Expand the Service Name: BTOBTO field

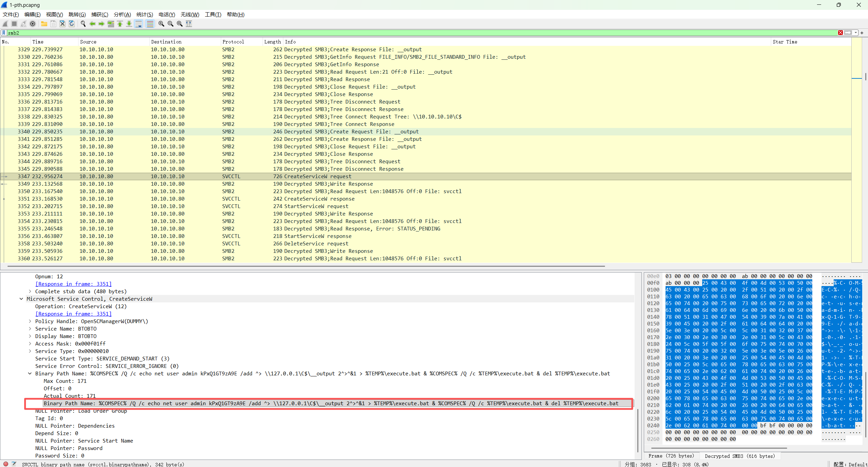pyautogui.click(x=30, y=329)
